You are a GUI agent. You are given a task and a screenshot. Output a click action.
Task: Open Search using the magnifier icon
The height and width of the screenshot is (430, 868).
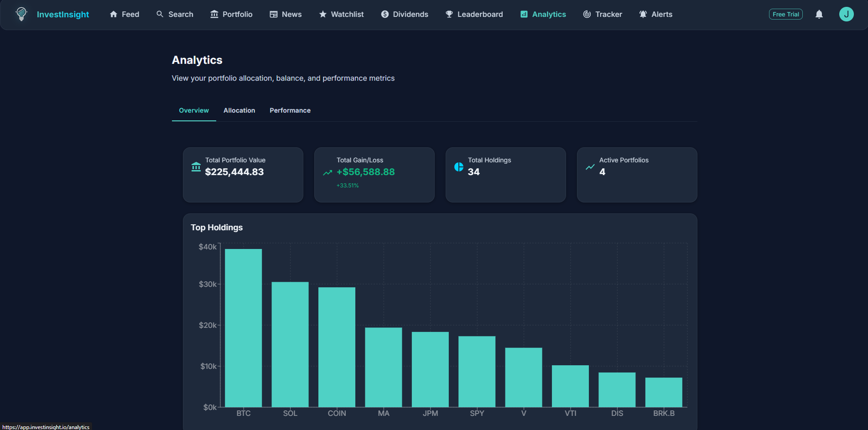159,14
